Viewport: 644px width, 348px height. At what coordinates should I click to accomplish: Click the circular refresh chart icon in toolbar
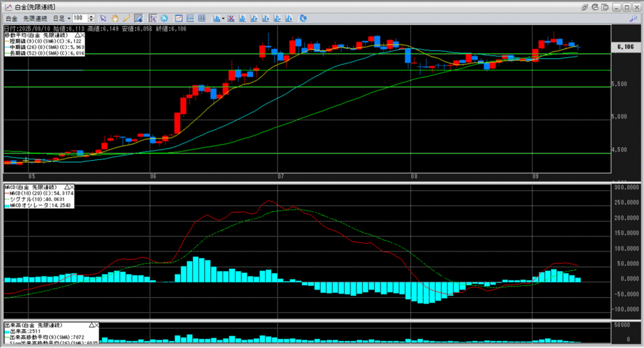coord(304,18)
